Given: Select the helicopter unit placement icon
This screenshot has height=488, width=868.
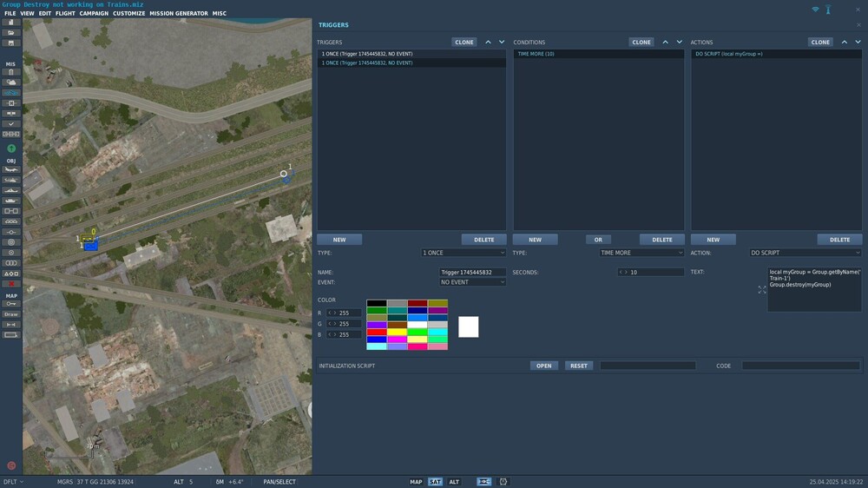Looking at the screenshot, I should (x=11, y=180).
